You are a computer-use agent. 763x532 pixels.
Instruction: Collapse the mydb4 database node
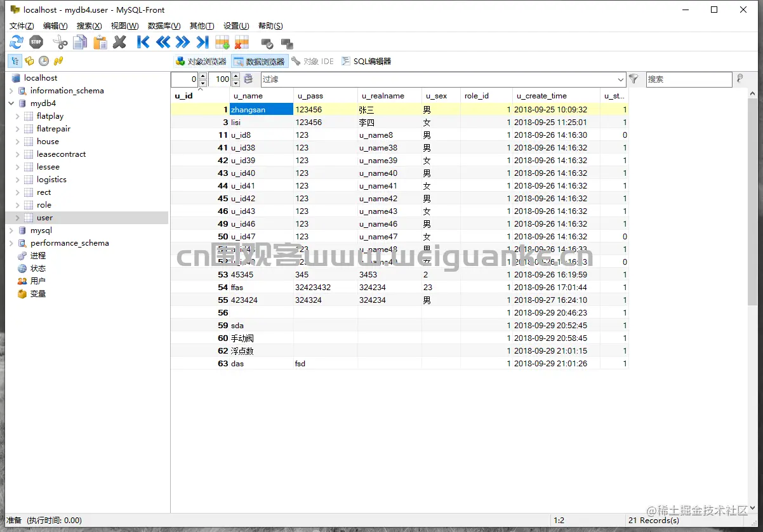point(11,103)
